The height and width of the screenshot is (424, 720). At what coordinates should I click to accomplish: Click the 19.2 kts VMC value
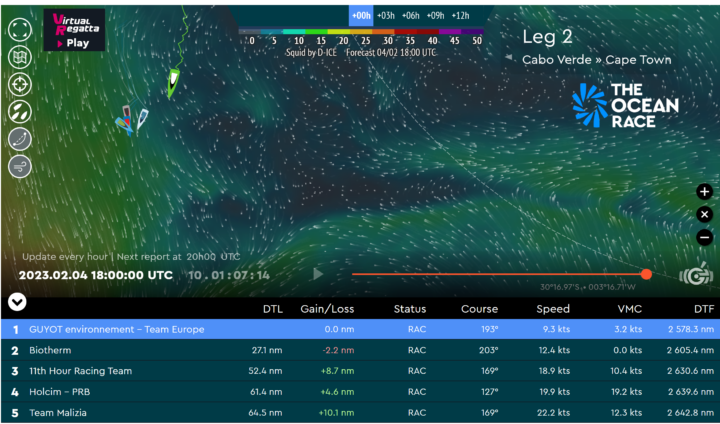click(x=626, y=392)
